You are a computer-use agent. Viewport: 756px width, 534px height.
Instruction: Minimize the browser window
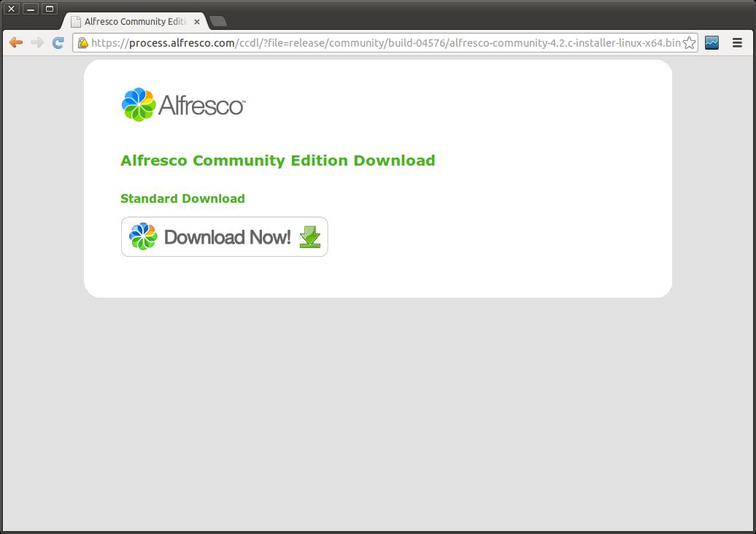[31, 9]
